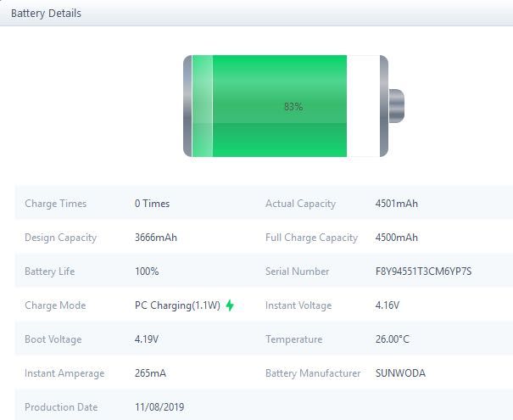Click the Design Capacity value 3666mAh
Viewport: 513px width, 420px height.
[156, 238]
